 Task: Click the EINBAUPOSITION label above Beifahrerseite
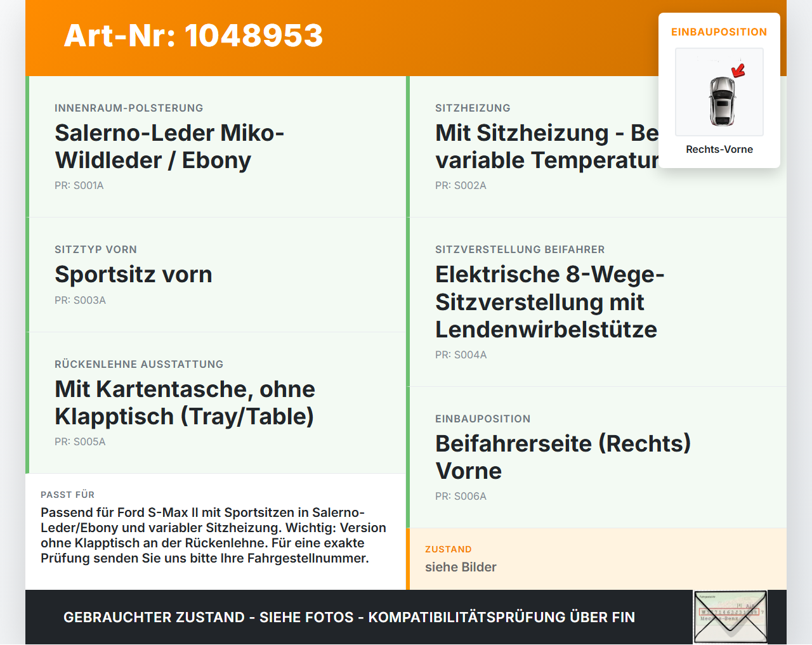tap(483, 419)
